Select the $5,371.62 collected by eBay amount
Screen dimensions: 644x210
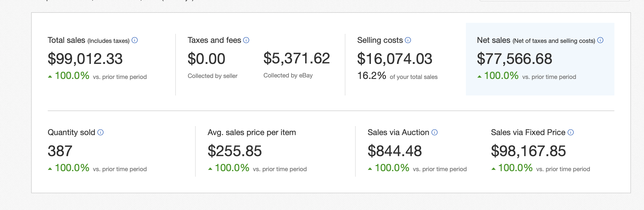pyautogui.click(x=297, y=58)
